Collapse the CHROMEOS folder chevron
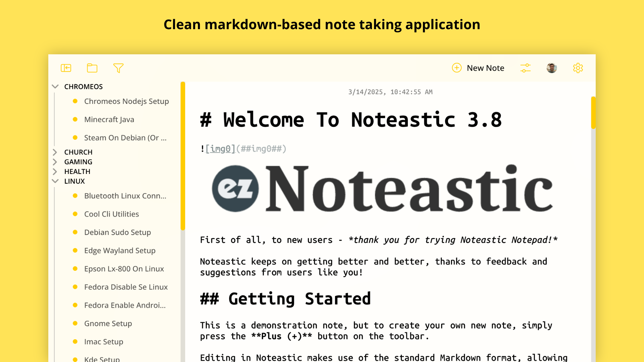The image size is (644, 362). [55, 86]
